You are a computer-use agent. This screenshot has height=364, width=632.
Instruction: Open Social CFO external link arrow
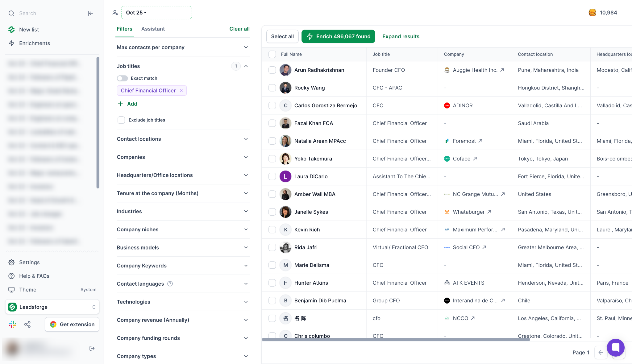484,247
